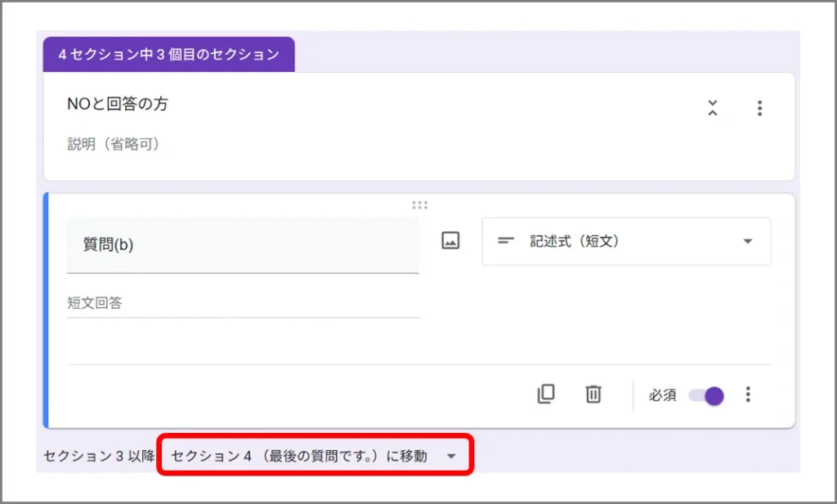Screen dimensions: 837x504
Task: Open the 記述式（短文） question type dropdown
Action: (x=625, y=241)
